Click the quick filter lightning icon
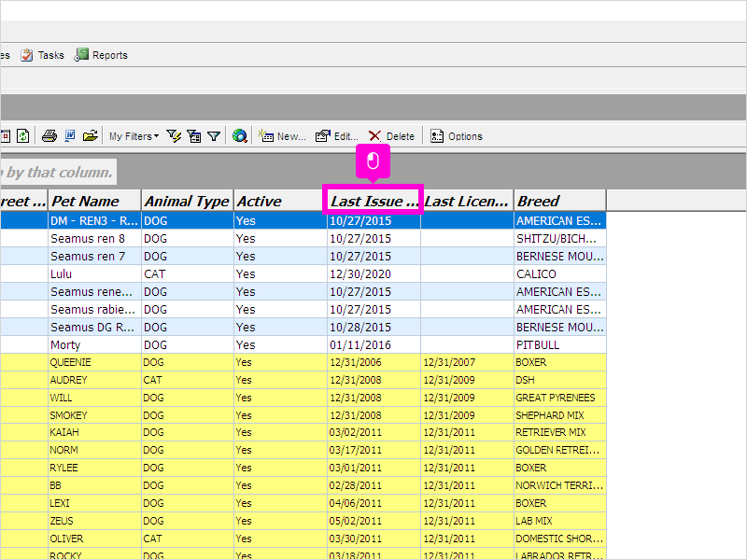Viewport: 747px width, 560px height. point(174,136)
